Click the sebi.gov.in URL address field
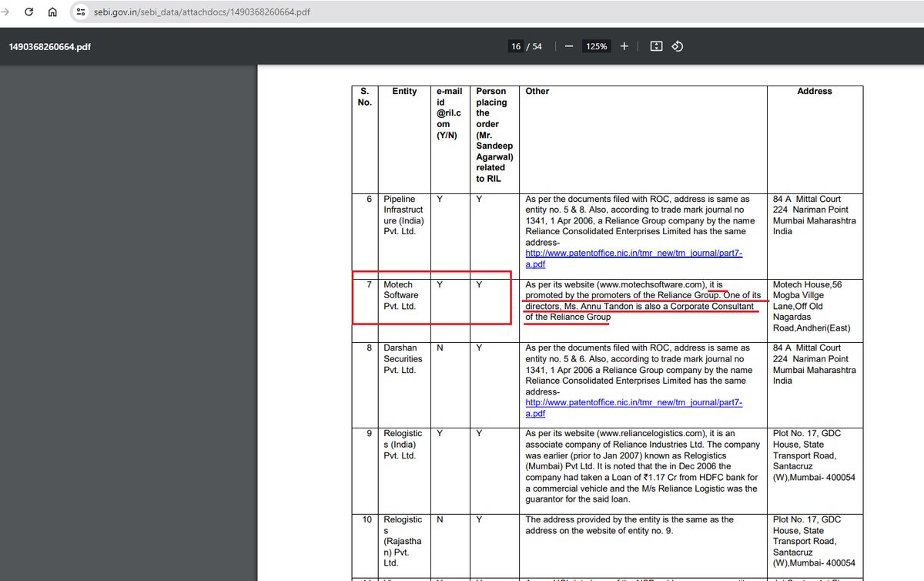 200,12
